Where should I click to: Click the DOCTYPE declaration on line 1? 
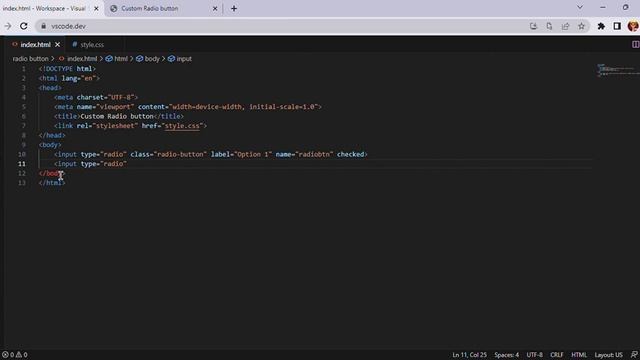click(x=67, y=69)
